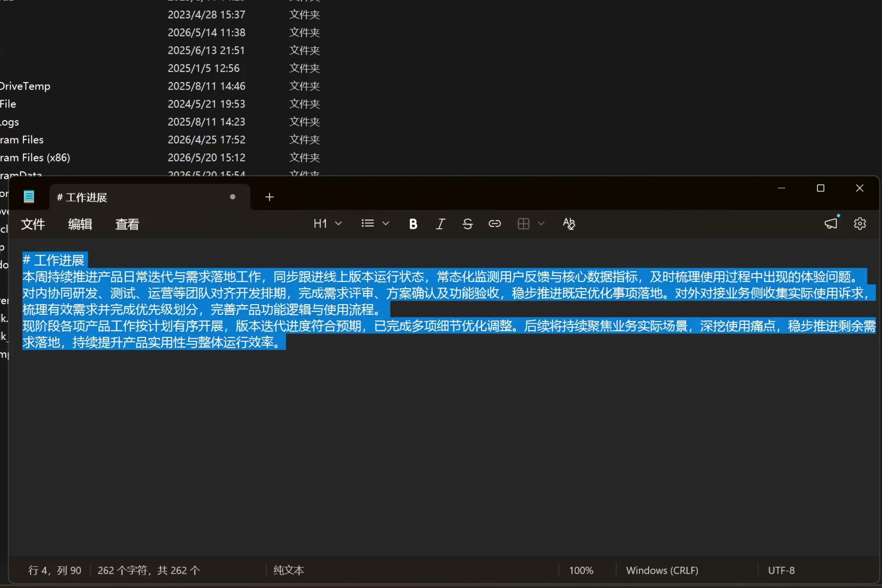Screen dimensions: 882x588
Task: Open the 编辑 menu
Action: pos(80,224)
